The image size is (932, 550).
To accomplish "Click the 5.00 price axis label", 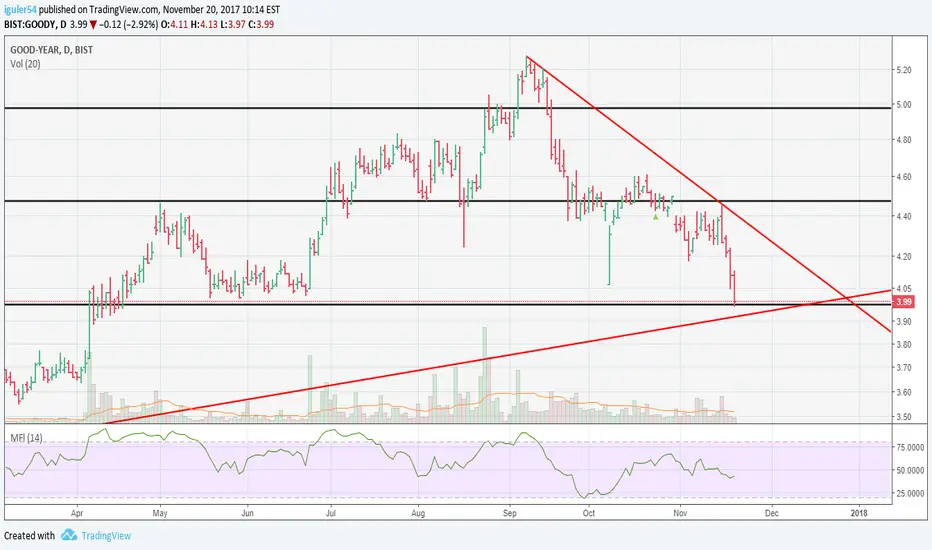I will 903,105.
